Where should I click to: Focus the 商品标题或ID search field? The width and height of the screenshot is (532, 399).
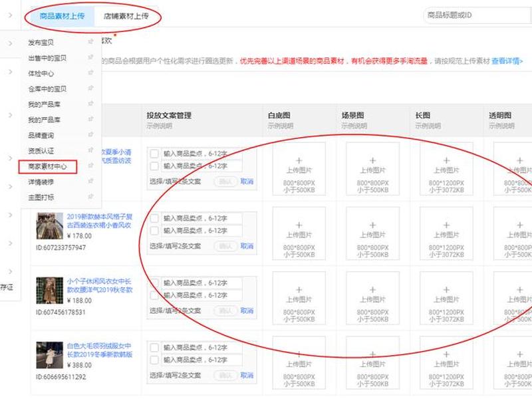478,15
